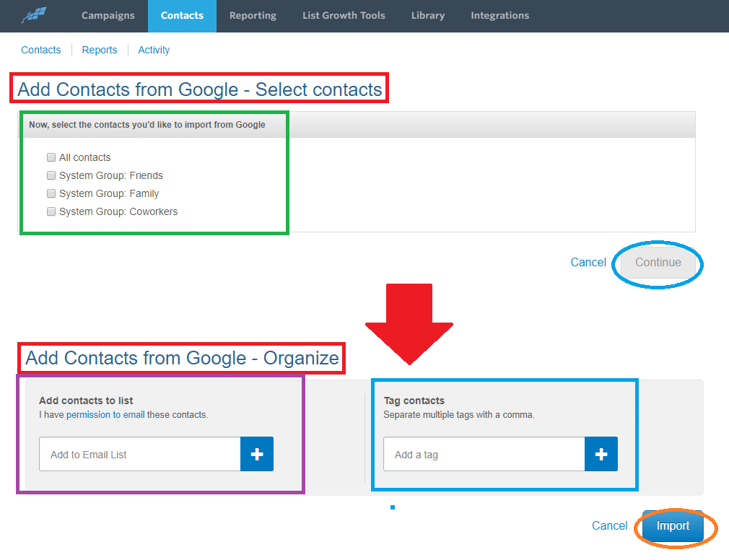Viewport: 729px width, 560px height.
Task: Click 'Add Contacts from Google - Select contacts' title
Action: click(x=200, y=89)
